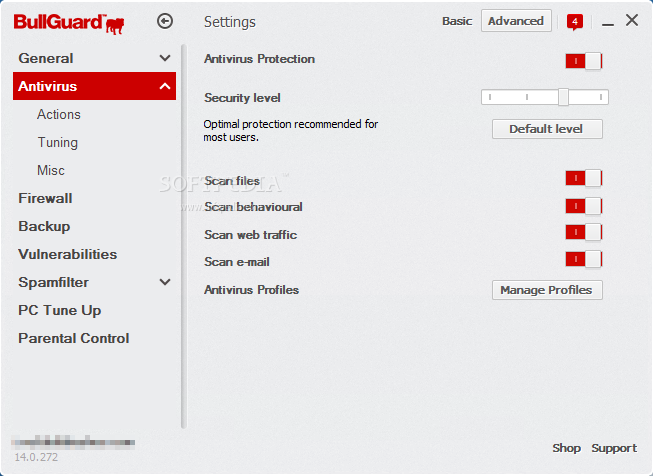Click the Manage Profiles button

(547, 290)
